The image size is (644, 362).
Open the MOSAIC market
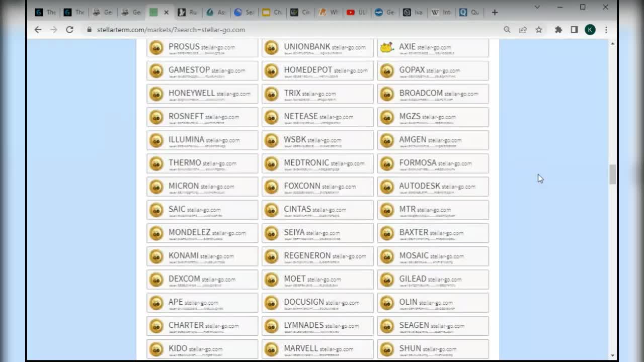(433, 256)
